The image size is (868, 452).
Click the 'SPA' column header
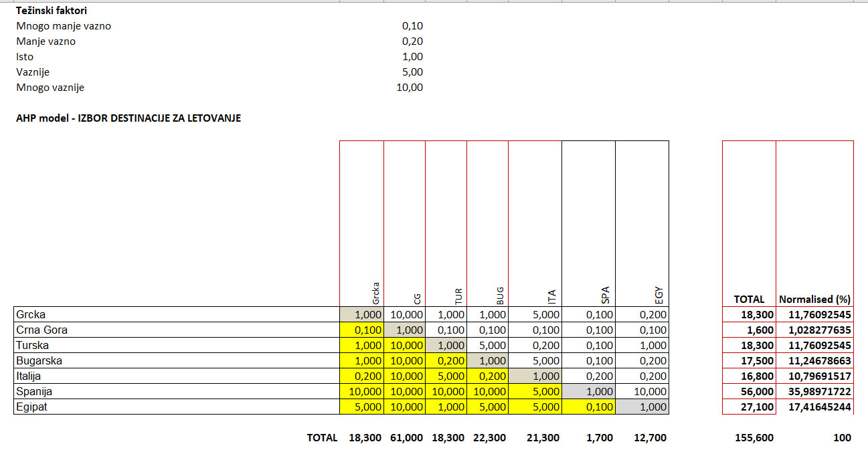[x=607, y=296]
